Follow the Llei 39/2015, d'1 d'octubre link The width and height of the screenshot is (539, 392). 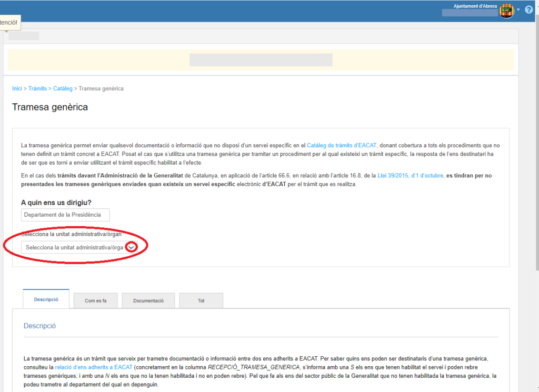click(411, 175)
